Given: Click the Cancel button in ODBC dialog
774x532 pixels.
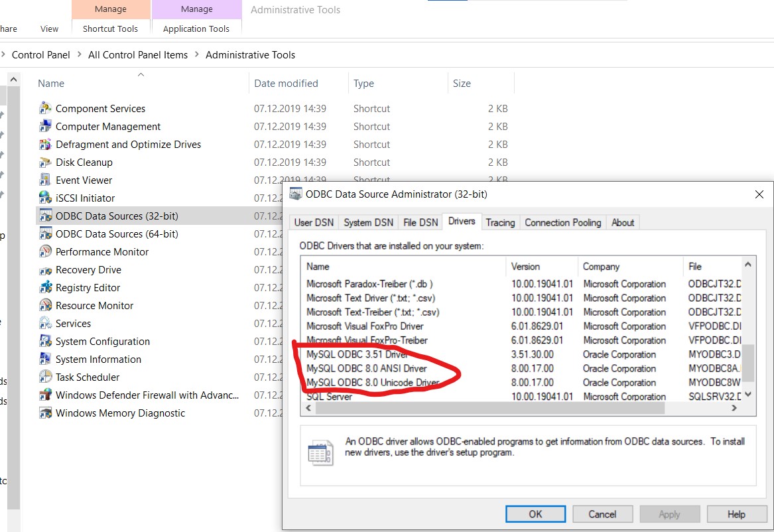Looking at the screenshot, I should pyautogui.click(x=602, y=514).
